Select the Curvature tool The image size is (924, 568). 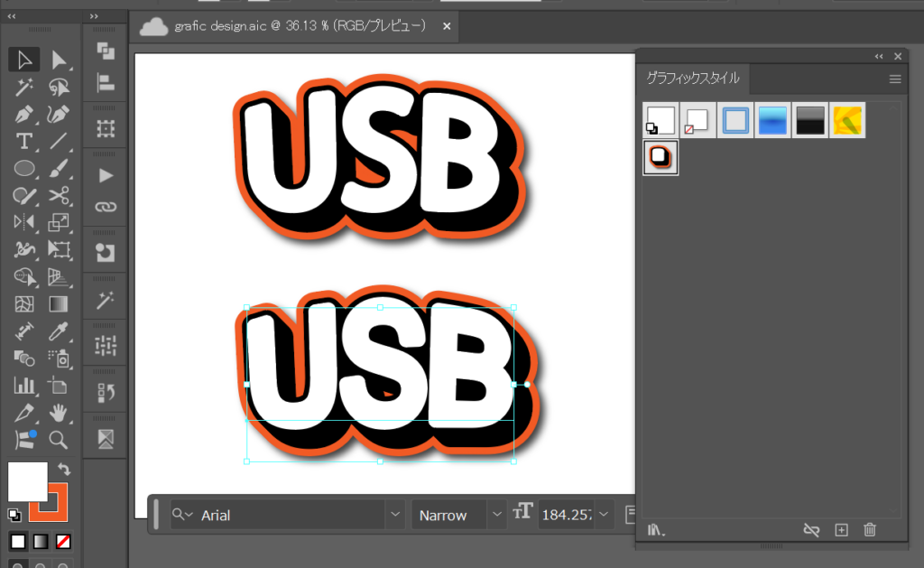point(59,115)
